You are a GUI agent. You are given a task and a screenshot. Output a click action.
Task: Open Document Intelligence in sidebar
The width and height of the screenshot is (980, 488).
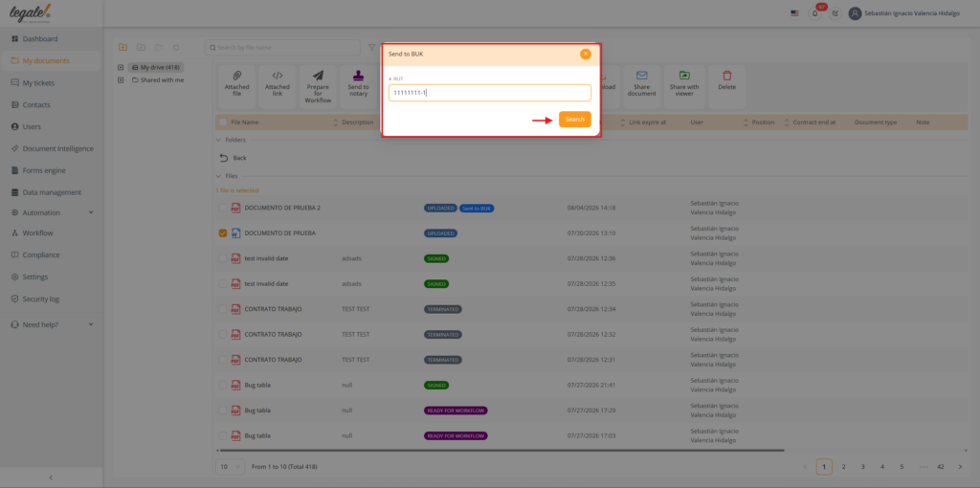(x=57, y=148)
